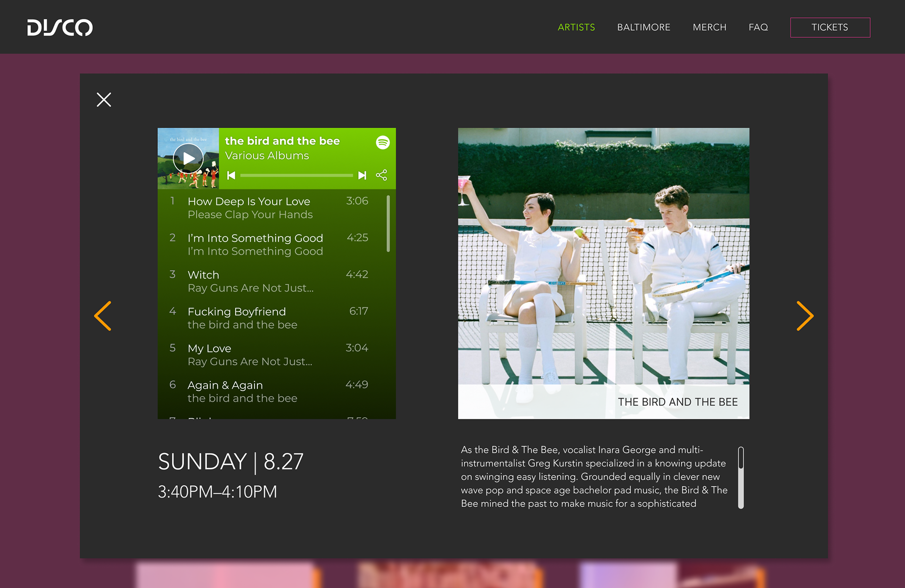The width and height of the screenshot is (905, 588).
Task: Click the share icon in player
Action: tap(381, 175)
